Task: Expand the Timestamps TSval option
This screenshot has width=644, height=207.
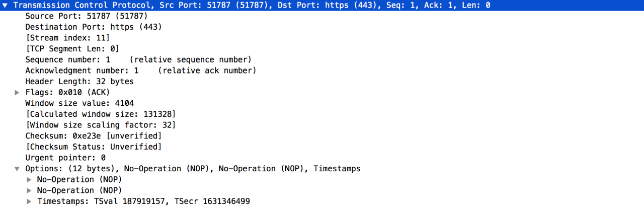Action: click(29, 201)
